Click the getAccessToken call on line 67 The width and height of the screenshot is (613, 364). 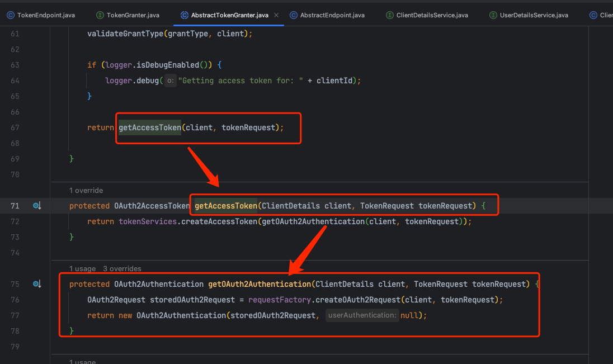pyautogui.click(x=150, y=127)
